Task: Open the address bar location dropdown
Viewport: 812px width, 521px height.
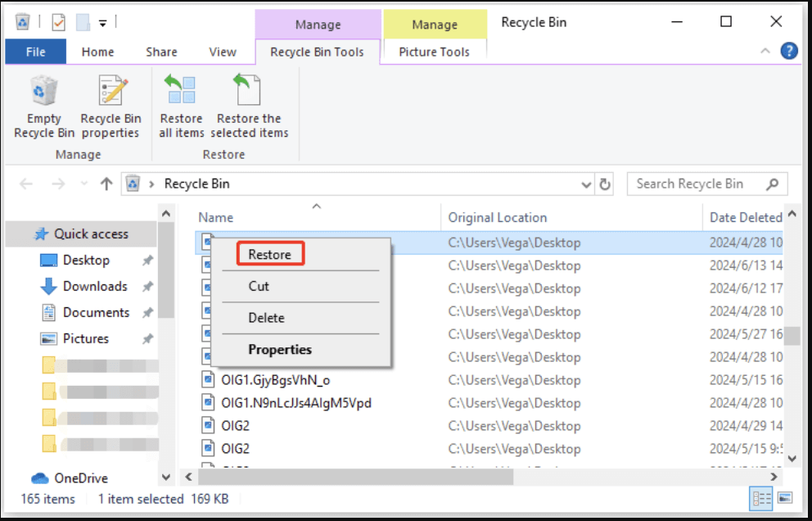Action: tap(585, 183)
